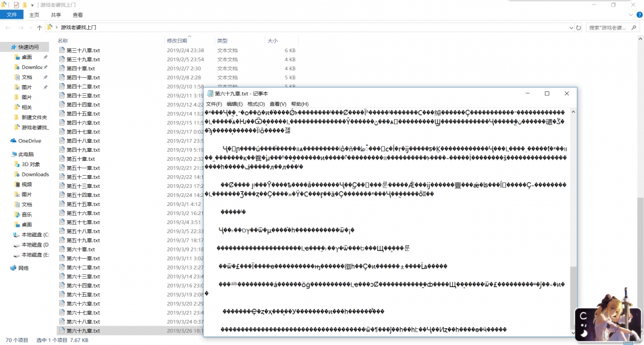Sort files by the 名称 column header
The image size is (644, 345).
63,41
